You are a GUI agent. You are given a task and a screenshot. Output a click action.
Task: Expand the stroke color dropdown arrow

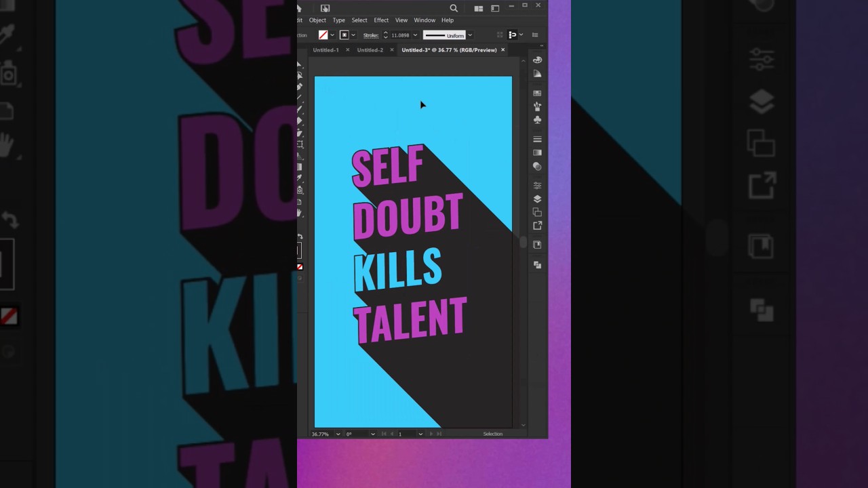[353, 35]
